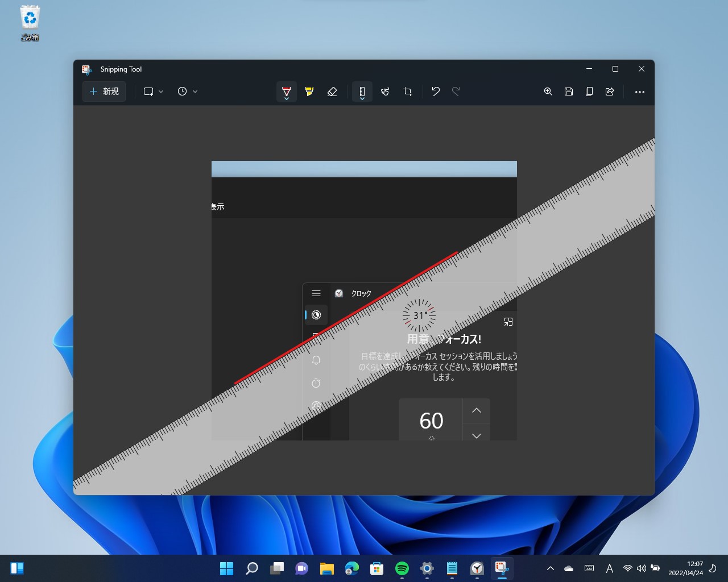The image size is (728, 582).
Task: Open the zoom control
Action: (x=548, y=92)
